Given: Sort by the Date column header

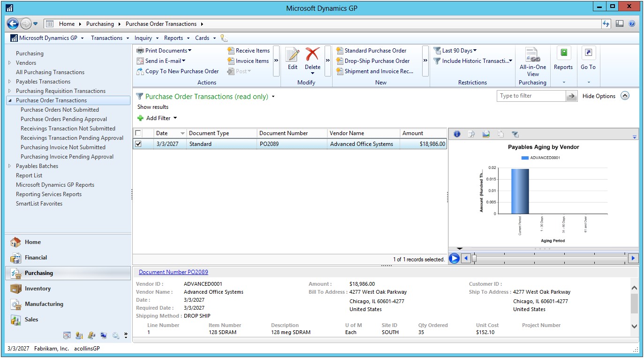Looking at the screenshot, I should [170, 133].
